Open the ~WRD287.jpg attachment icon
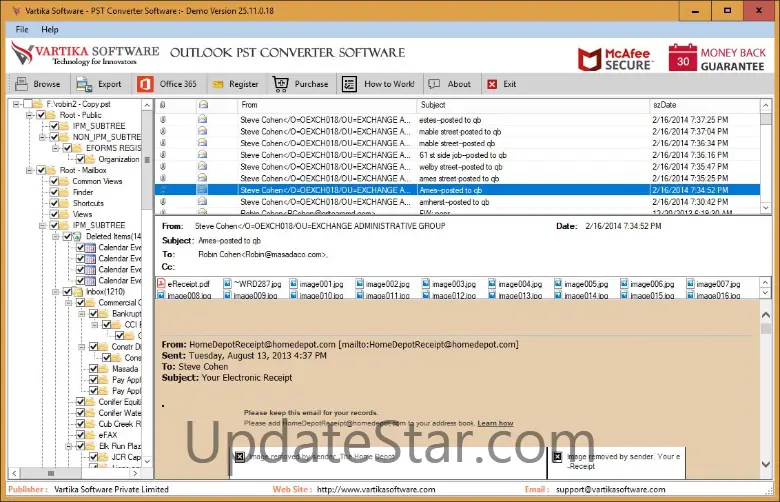Image resolution: width=780 pixels, height=502 pixels. click(227, 284)
